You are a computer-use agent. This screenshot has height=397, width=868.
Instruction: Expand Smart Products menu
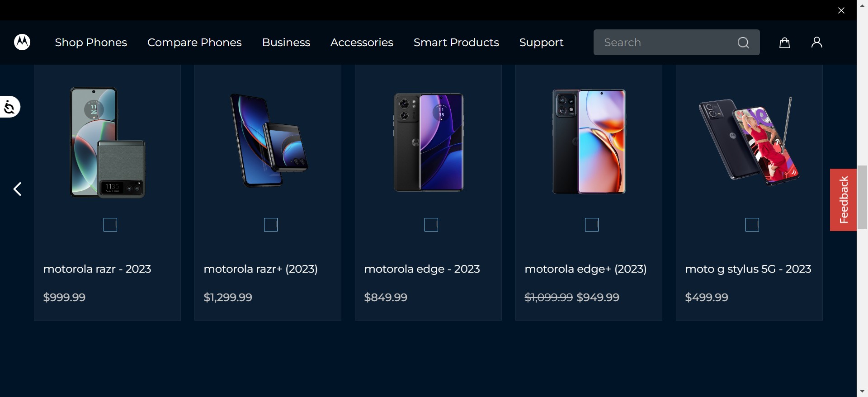[456, 43]
